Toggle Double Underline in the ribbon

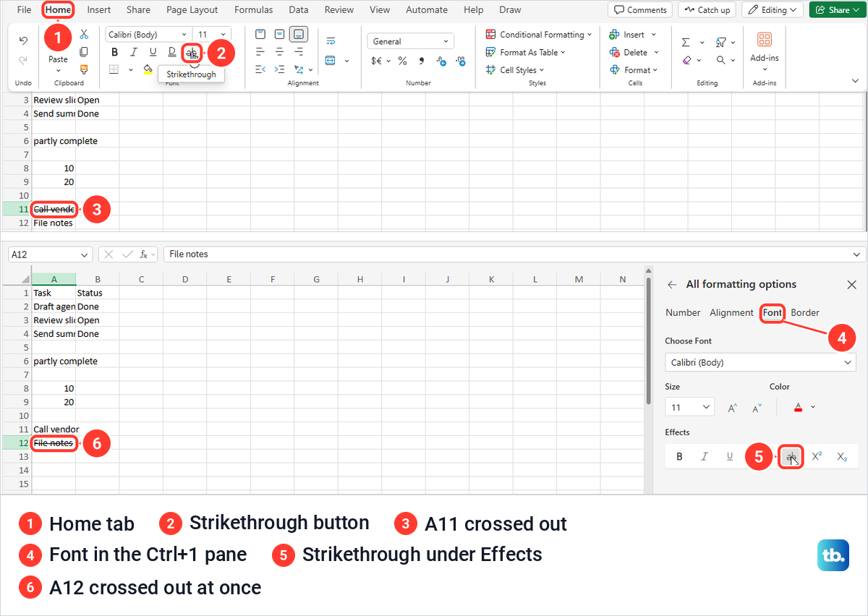coord(172,52)
